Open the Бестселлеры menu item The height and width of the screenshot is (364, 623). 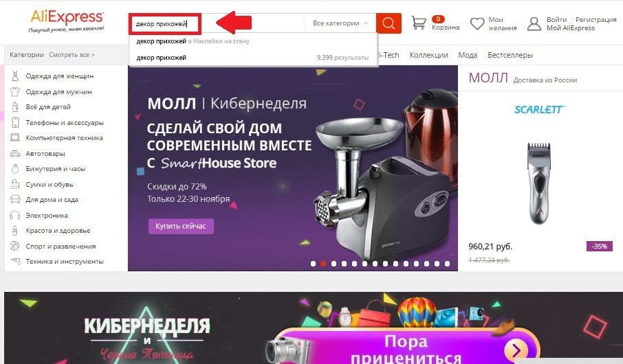click(x=510, y=55)
